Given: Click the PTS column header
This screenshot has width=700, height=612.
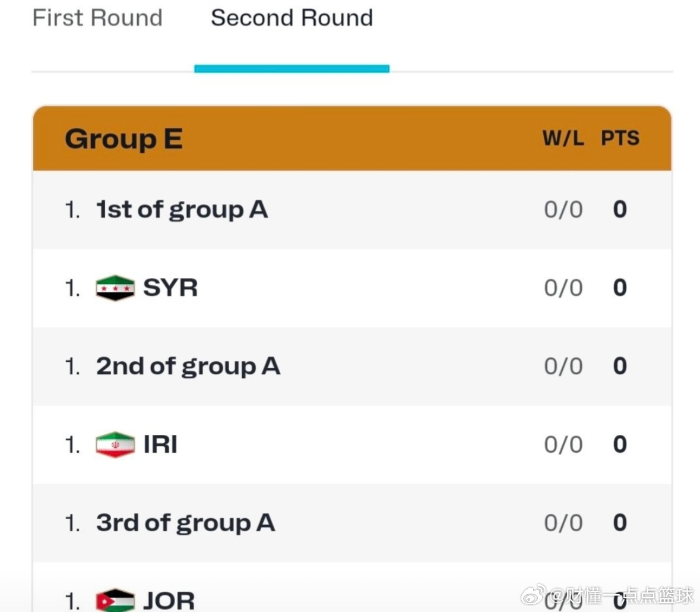Looking at the screenshot, I should click(620, 138).
